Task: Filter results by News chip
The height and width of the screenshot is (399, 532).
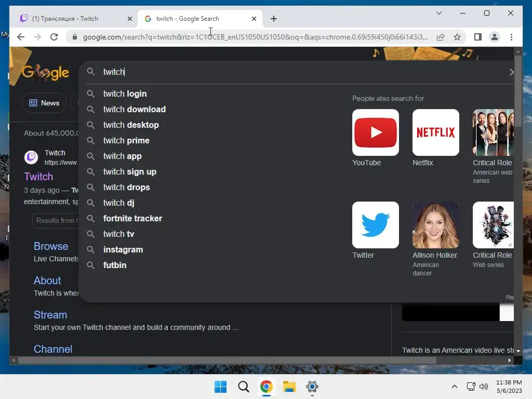Action: [x=45, y=103]
